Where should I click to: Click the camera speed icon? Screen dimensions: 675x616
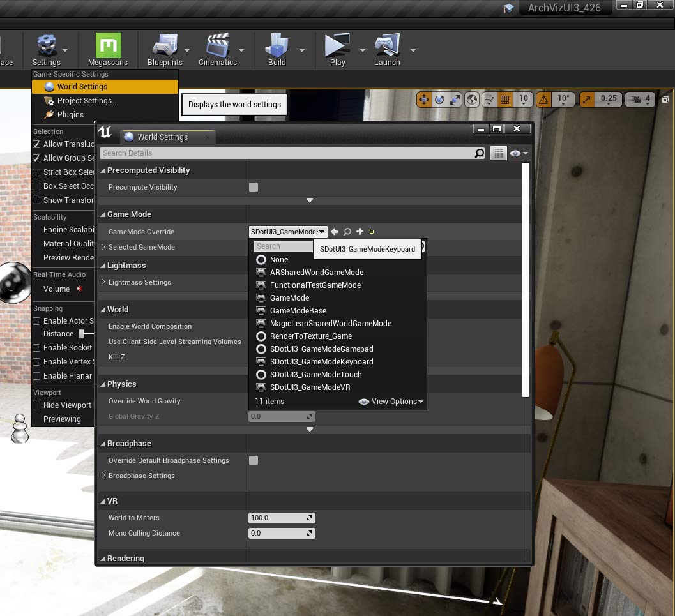coord(636,100)
